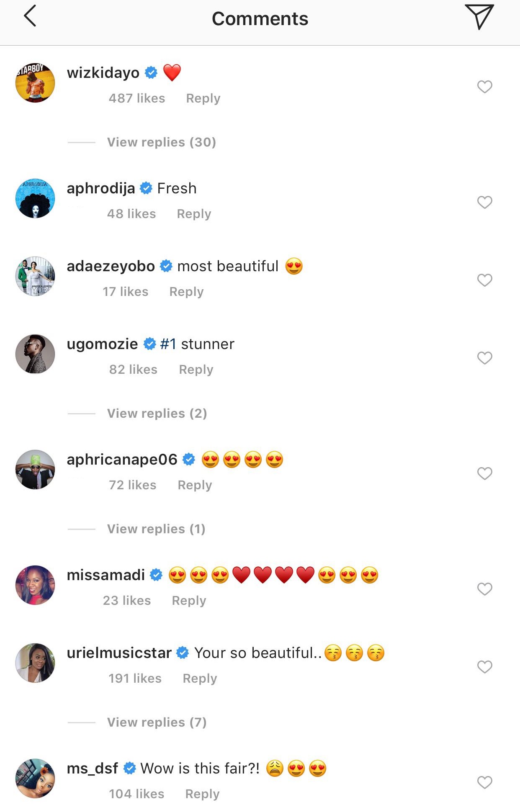Tap heart next to urielmusicstar's comment
The height and width of the screenshot is (812, 520).
pyautogui.click(x=484, y=667)
